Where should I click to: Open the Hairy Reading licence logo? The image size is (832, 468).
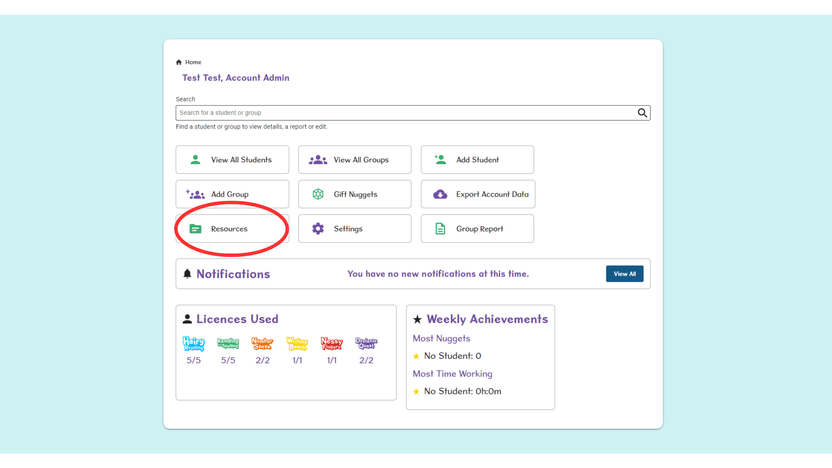[194, 343]
